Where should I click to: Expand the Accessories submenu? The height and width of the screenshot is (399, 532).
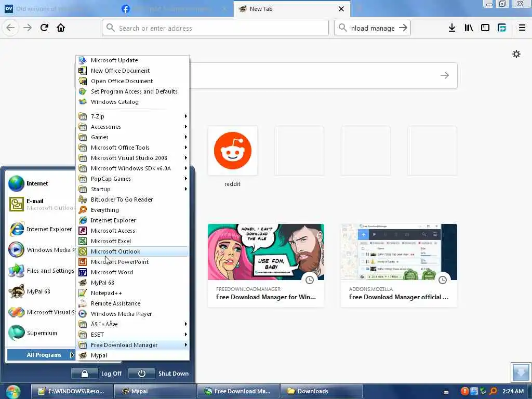[x=132, y=127]
